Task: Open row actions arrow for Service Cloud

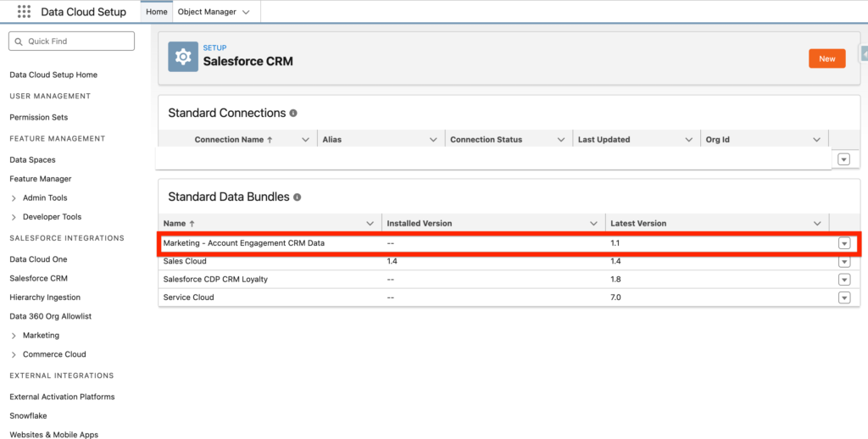Action: pyautogui.click(x=843, y=297)
